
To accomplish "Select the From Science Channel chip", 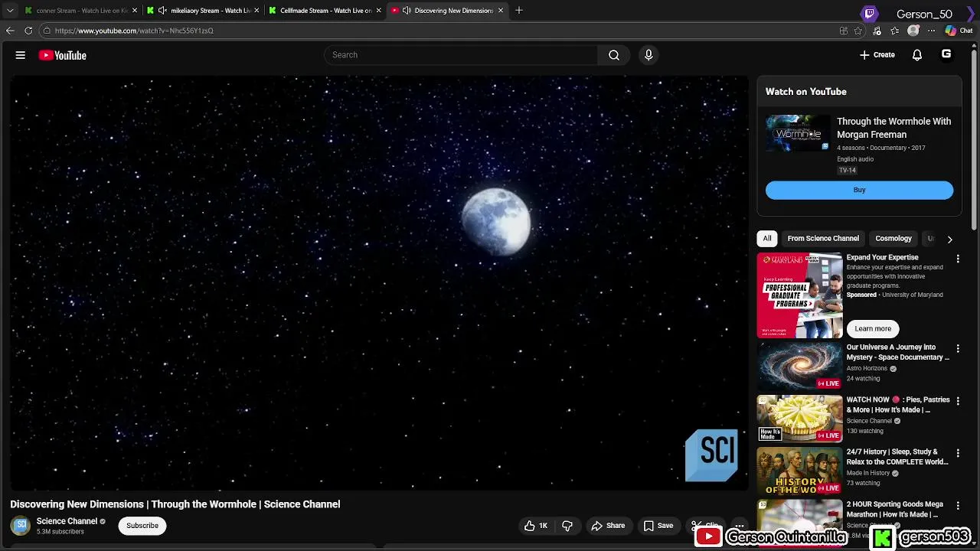I will pos(823,239).
